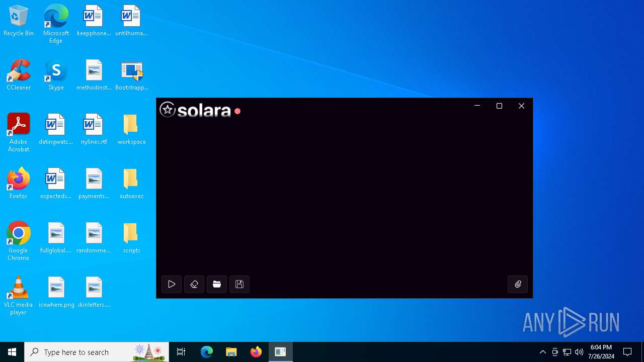The image size is (644, 362).
Task: Open File Explorer from the taskbar
Action: [231, 352]
